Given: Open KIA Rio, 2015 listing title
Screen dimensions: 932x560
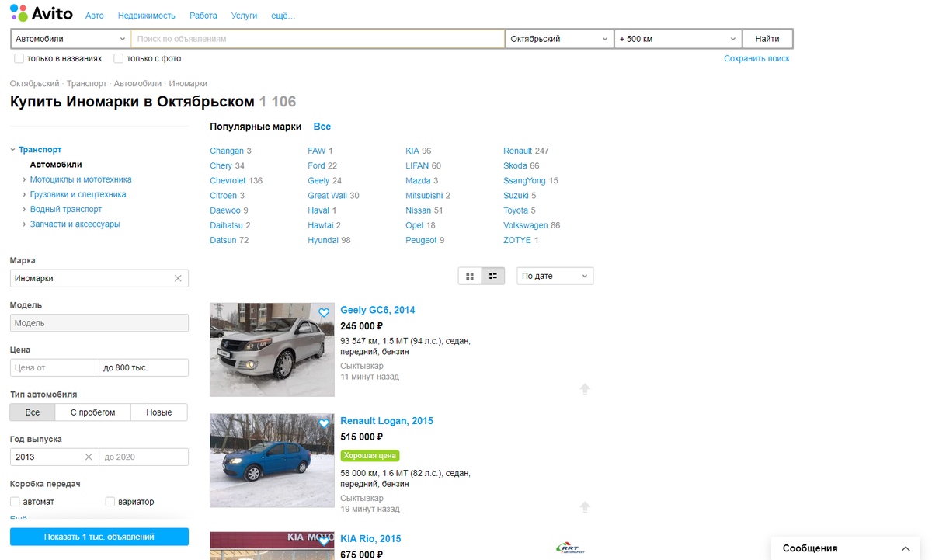Looking at the screenshot, I should 370,539.
